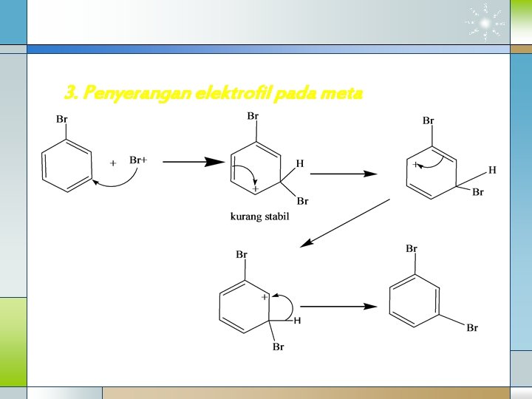Select the final m-dibromobenzene ring
This screenshot has width=532, height=399.
415,300
